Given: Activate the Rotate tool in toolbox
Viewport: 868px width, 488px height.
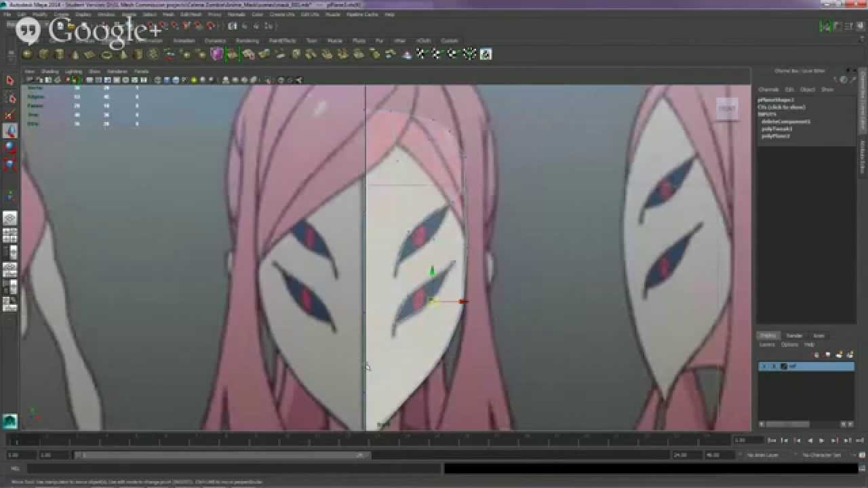Looking at the screenshot, I should [9, 147].
